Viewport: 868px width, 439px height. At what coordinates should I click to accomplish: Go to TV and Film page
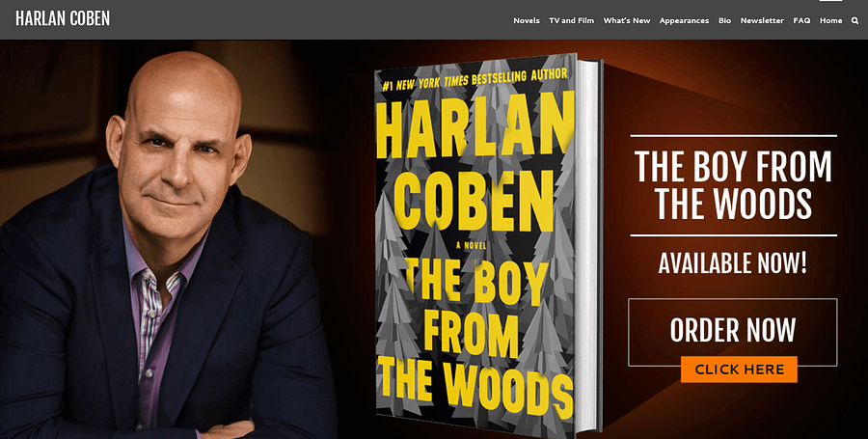pos(571,20)
